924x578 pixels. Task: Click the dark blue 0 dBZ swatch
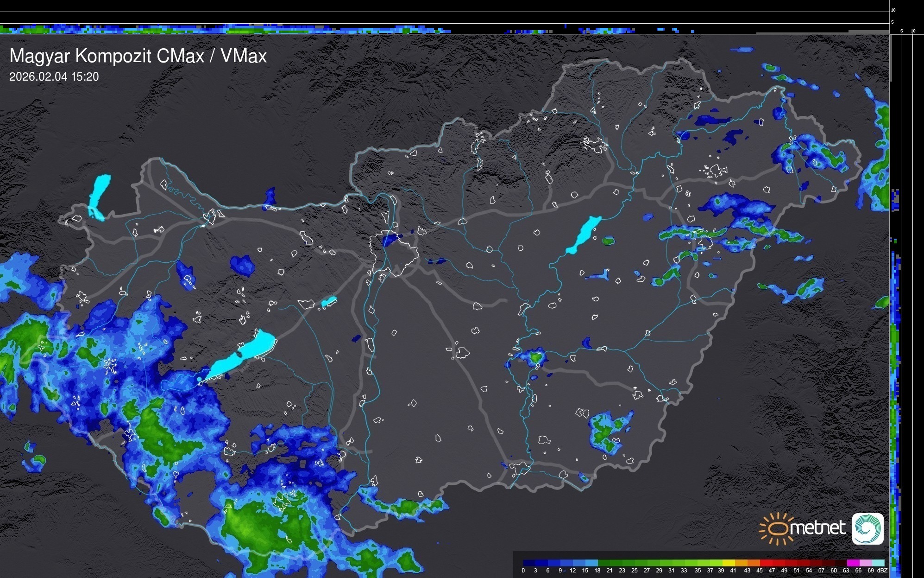click(529, 563)
